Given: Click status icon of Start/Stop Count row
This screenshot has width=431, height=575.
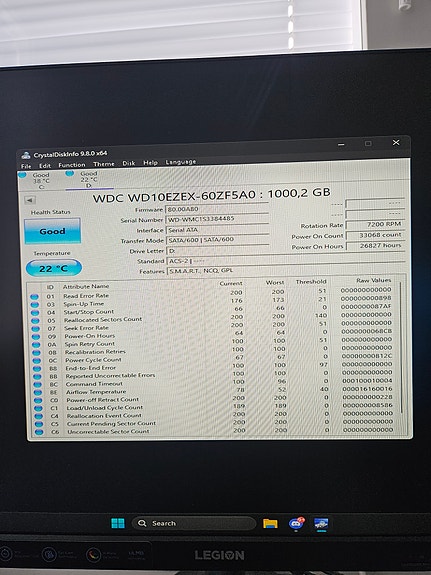Looking at the screenshot, I should pos(35,313).
